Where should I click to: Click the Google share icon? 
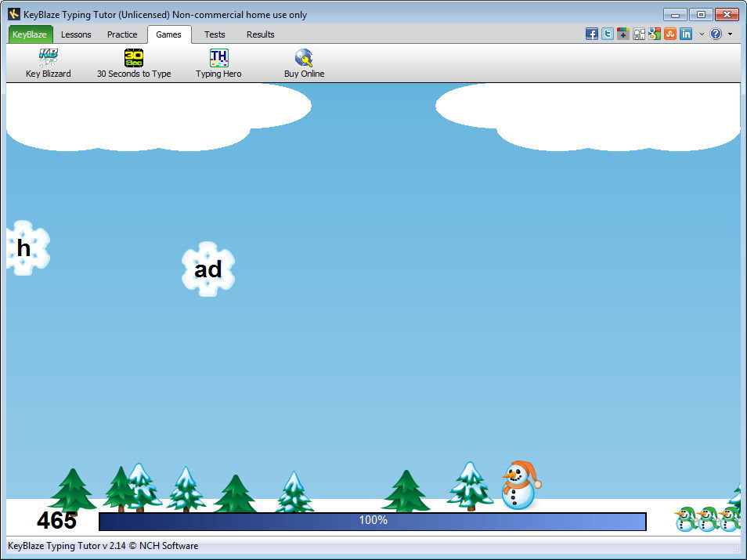click(655, 34)
